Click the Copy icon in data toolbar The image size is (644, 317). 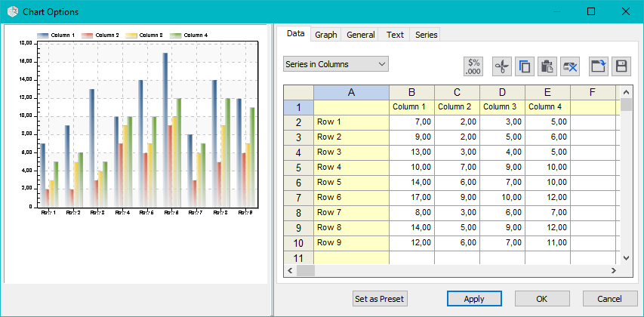524,66
